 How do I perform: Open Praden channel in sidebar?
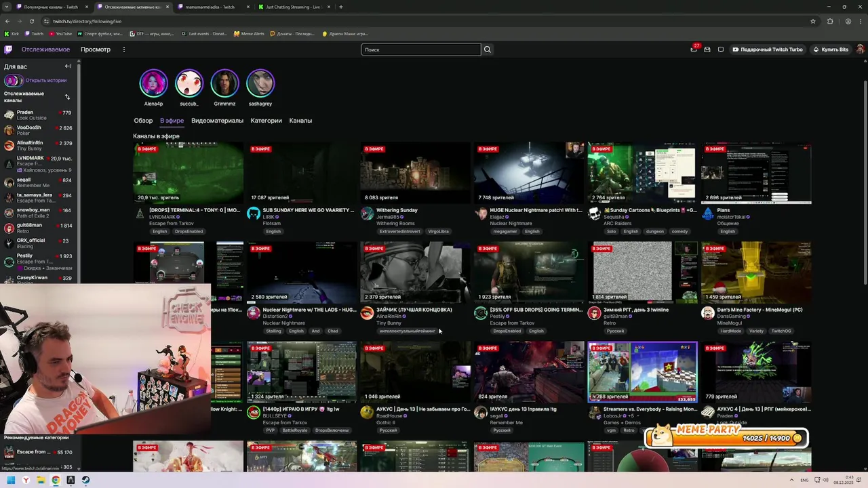tap(39, 115)
